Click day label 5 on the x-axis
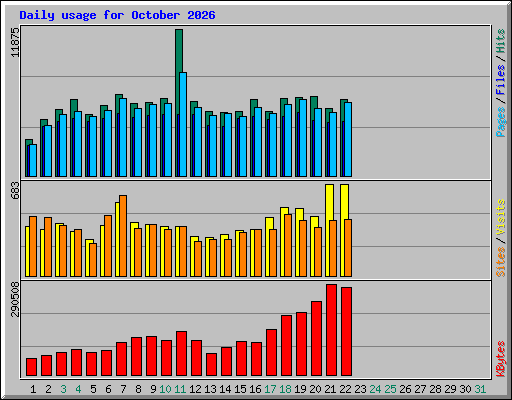 pyautogui.click(x=93, y=389)
